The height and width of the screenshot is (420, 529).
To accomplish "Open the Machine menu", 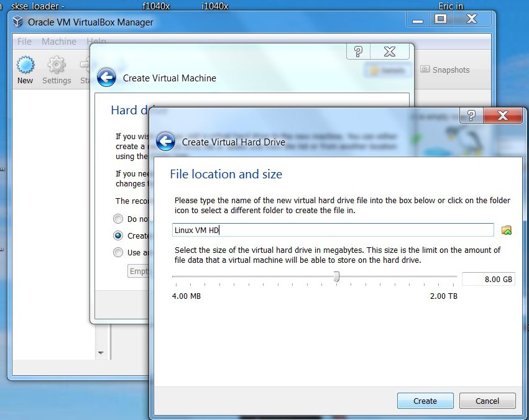I will point(59,42).
